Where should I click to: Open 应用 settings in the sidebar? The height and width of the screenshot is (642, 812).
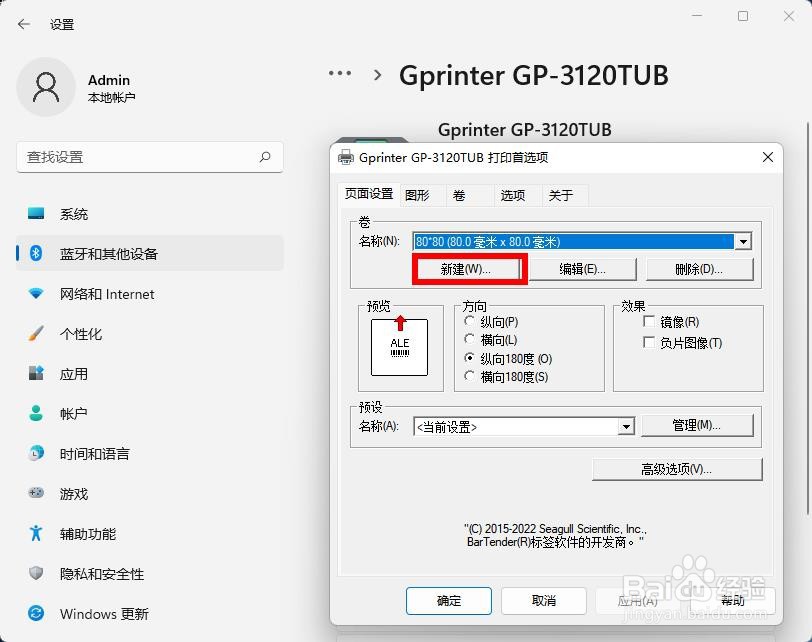150,374
